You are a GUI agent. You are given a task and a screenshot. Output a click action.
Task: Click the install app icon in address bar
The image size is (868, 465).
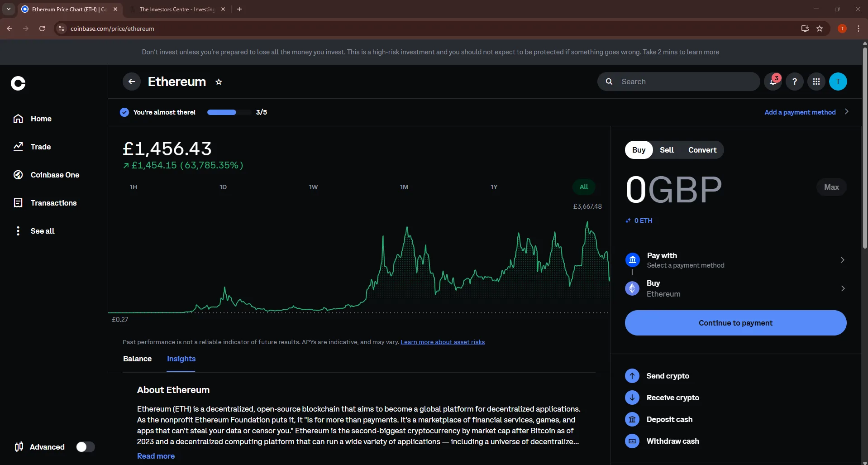(805, 29)
